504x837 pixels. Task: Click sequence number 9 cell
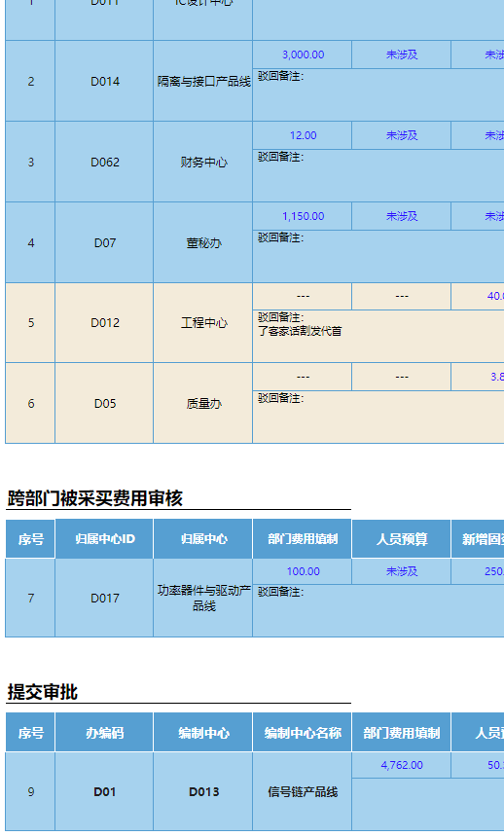30,791
